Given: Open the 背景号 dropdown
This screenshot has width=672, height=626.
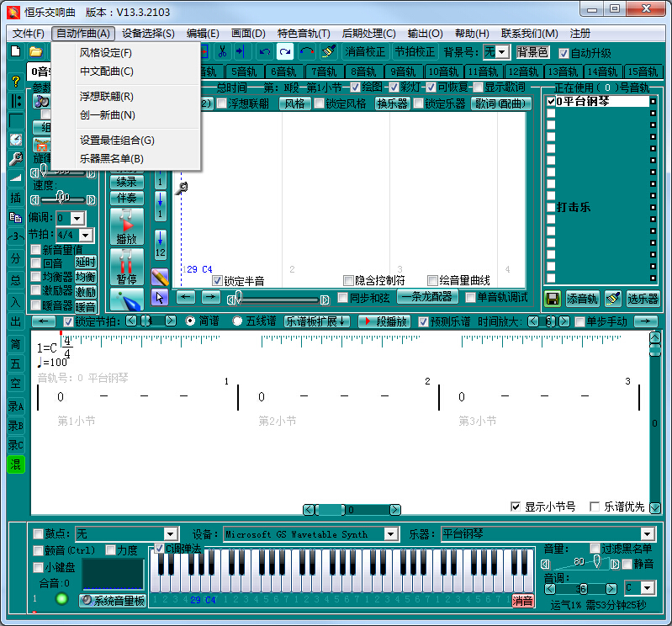Looking at the screenshot, I should [502, 52].
